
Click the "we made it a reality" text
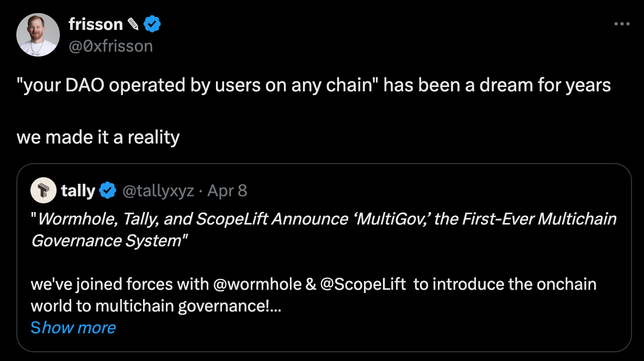pyautogui.click(x=98, y=137)
